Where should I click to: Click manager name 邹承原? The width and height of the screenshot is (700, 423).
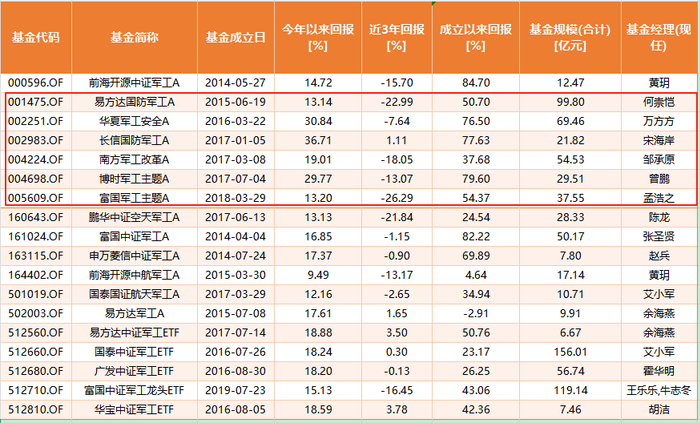point(658,160)
